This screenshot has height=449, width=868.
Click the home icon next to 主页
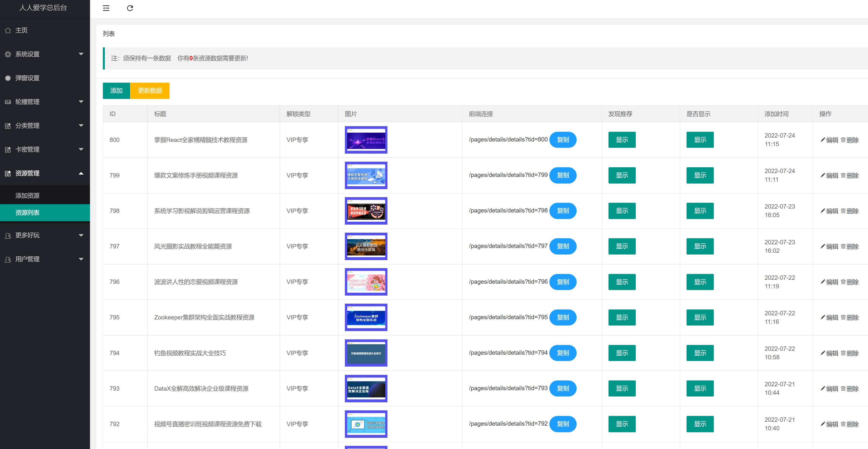pyautogui.click(x=8, y=30)
